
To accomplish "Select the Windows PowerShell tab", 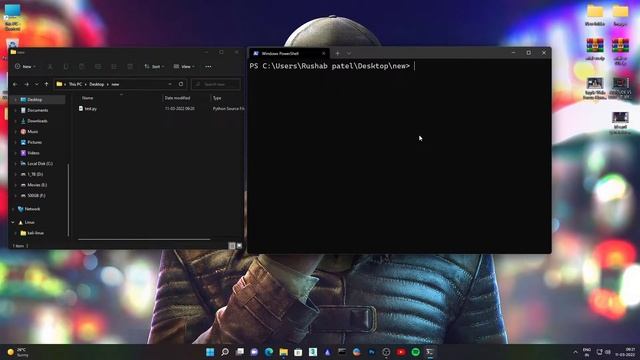I will point(289,53).
